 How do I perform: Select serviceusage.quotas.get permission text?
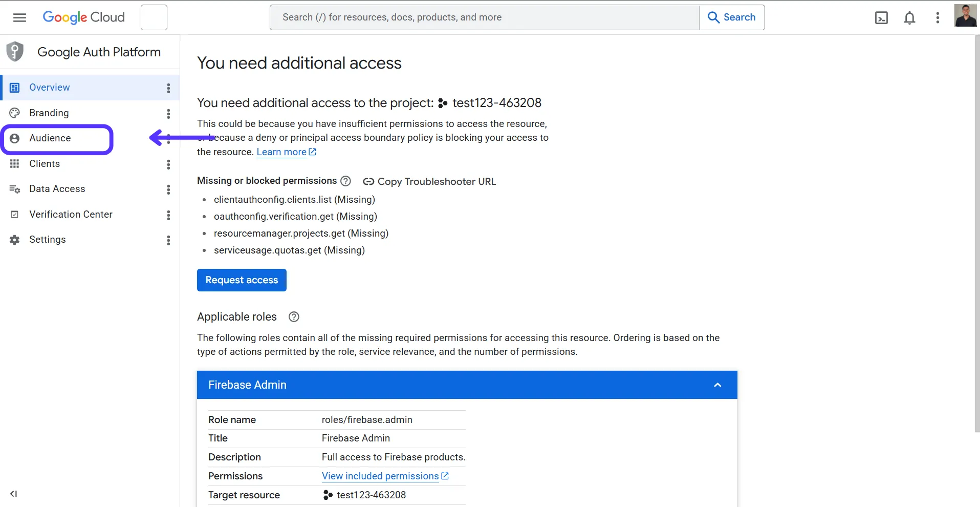click(x=289, y=250)
